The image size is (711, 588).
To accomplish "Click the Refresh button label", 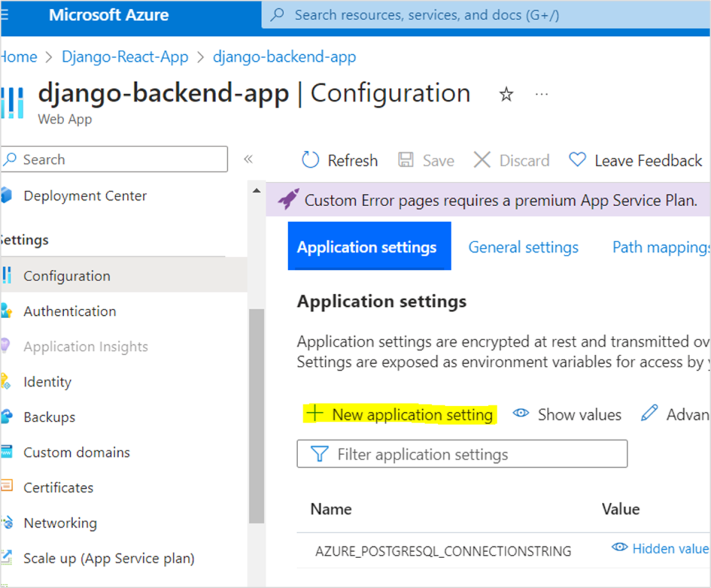I will [352, 160].
